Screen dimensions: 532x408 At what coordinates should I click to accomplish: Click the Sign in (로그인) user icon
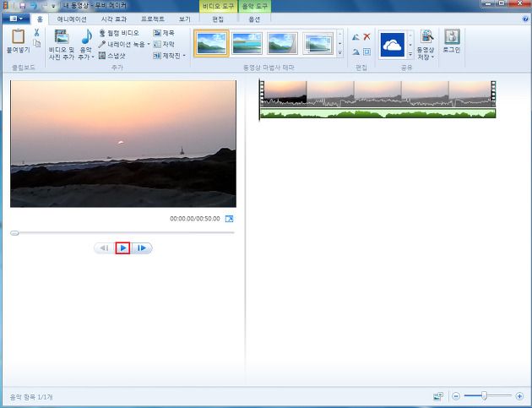452,36
